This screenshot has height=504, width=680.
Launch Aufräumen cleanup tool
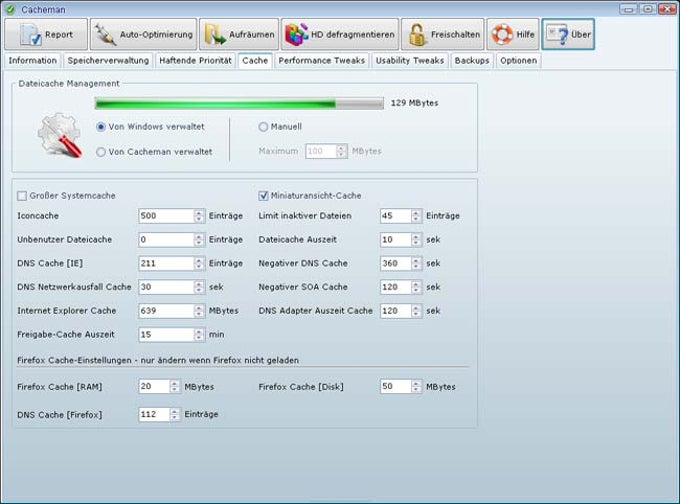(x=239, y=34)
